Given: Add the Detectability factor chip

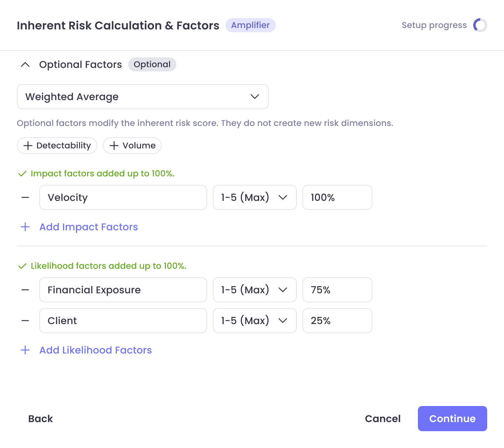Looking at the screenshot, I should pos(57,146).
